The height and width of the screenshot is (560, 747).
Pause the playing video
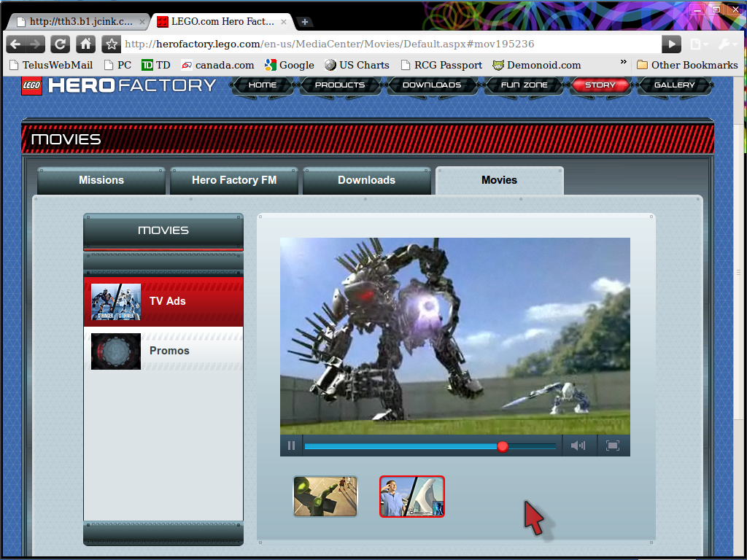(x=291, y=445)
